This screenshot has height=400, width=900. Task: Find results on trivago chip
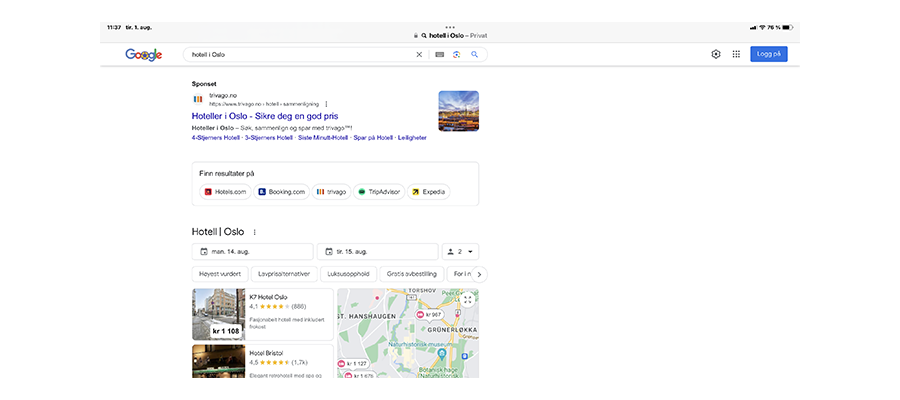click(331, 192)
